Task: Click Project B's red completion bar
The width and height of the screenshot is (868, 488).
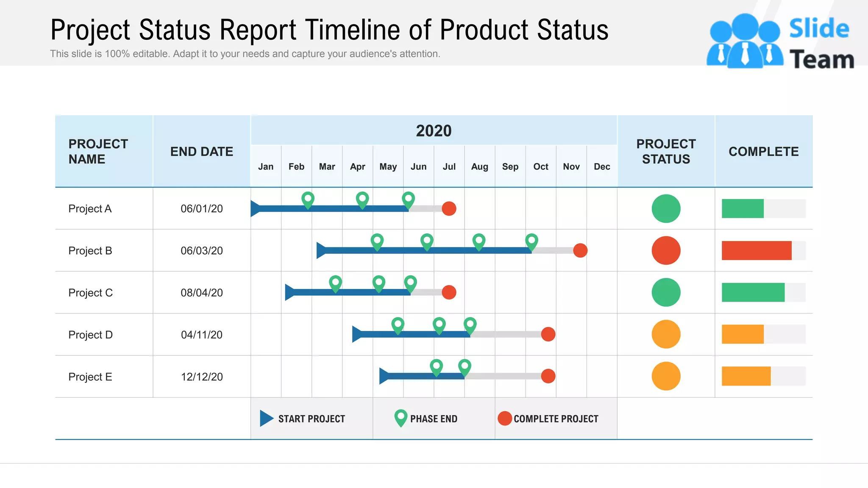Action: click(756, 250)
